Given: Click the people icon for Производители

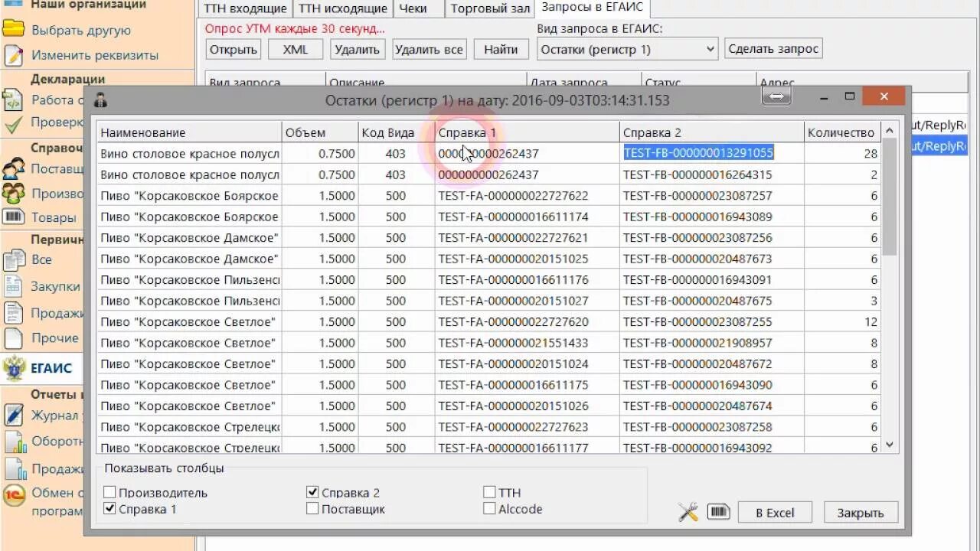Looking at the screenshot, I should pyautogui.click(x=14, y=193).
